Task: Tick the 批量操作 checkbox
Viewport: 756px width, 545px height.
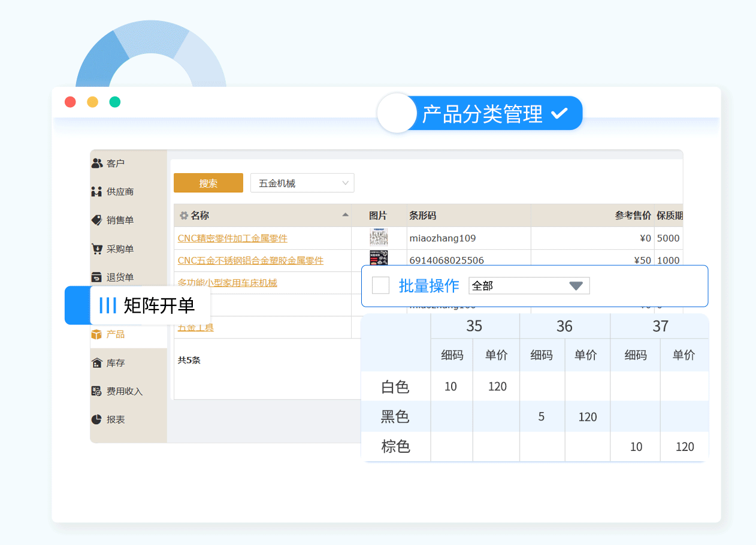Action: coord(380,286)
